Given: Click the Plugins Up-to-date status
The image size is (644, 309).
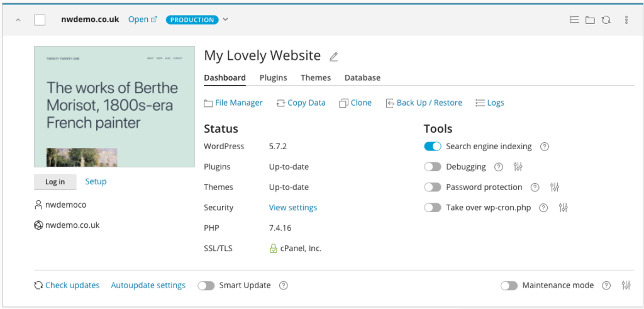Looking at the screenshot, I should pyautogui.click(x=289, y=167).
